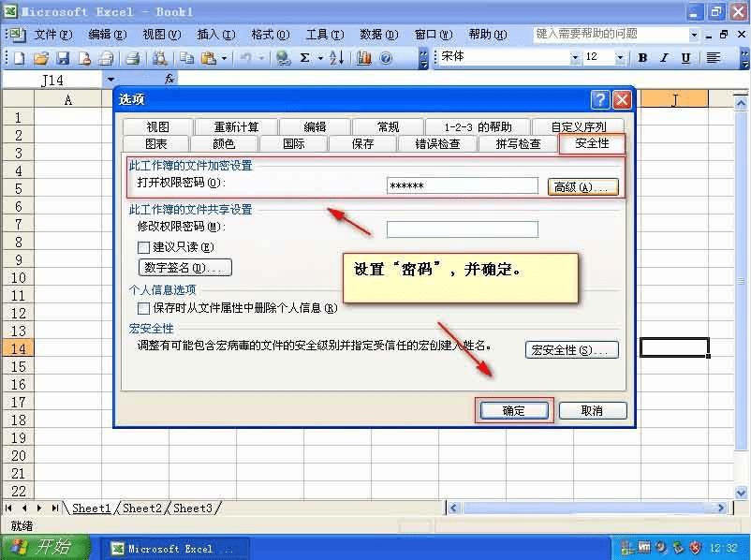Switch to the 自定义序列 tab
Image resolution: width=751 pixels, height=560 pixels.
578,127
